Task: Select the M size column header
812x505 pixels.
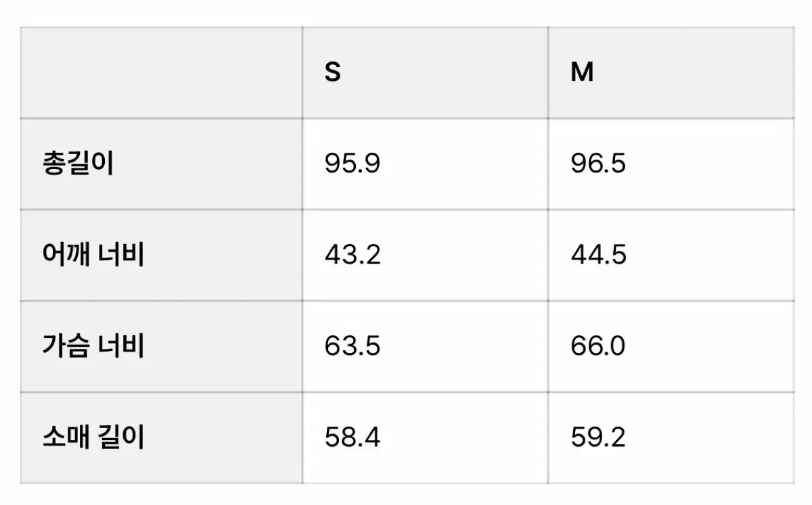Action: [671, 72]
